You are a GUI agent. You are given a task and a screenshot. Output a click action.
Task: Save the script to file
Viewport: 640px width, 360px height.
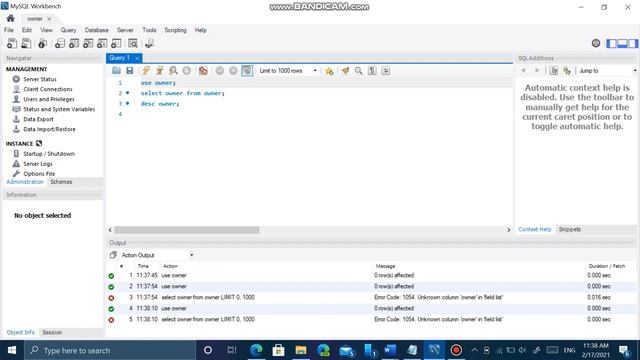[x=130, y=71]
